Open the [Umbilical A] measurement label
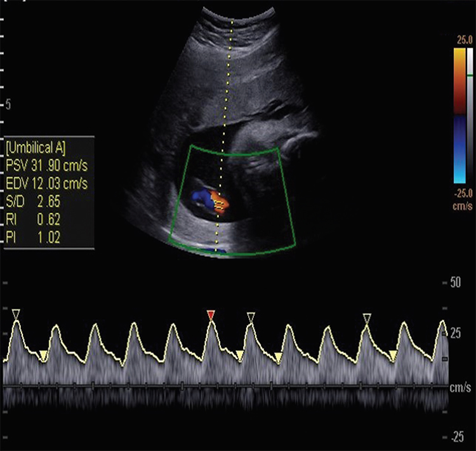 click(36, 149)
